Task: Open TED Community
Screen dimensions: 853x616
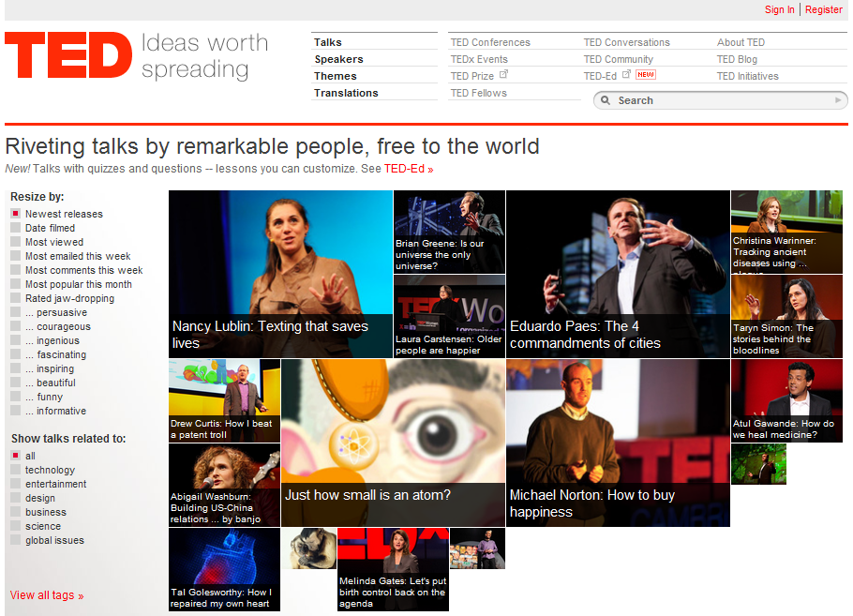Action: click(619, 59)
